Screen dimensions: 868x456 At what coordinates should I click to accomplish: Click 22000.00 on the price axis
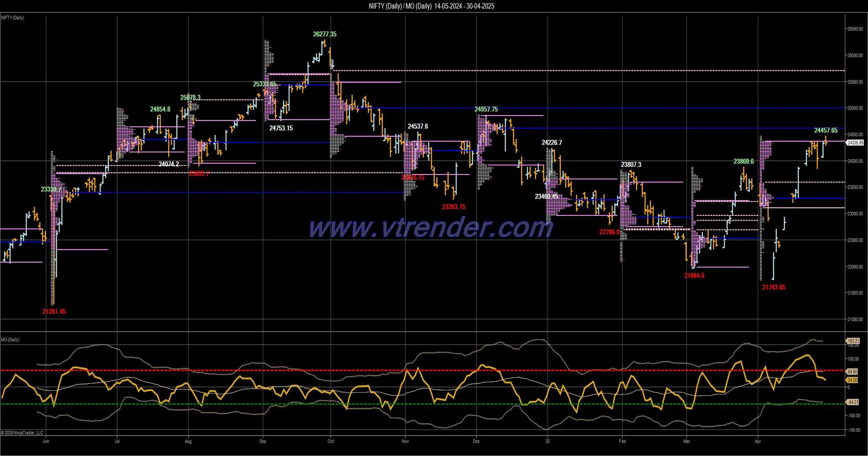point(855,267)
